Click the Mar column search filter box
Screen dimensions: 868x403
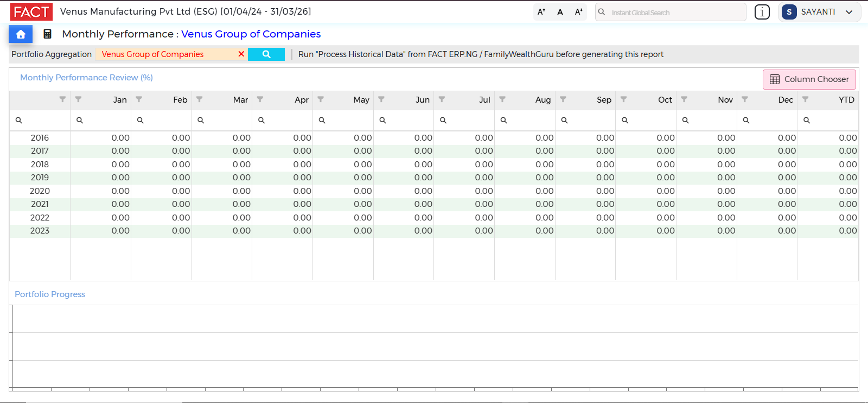click(x=222, y=120)
